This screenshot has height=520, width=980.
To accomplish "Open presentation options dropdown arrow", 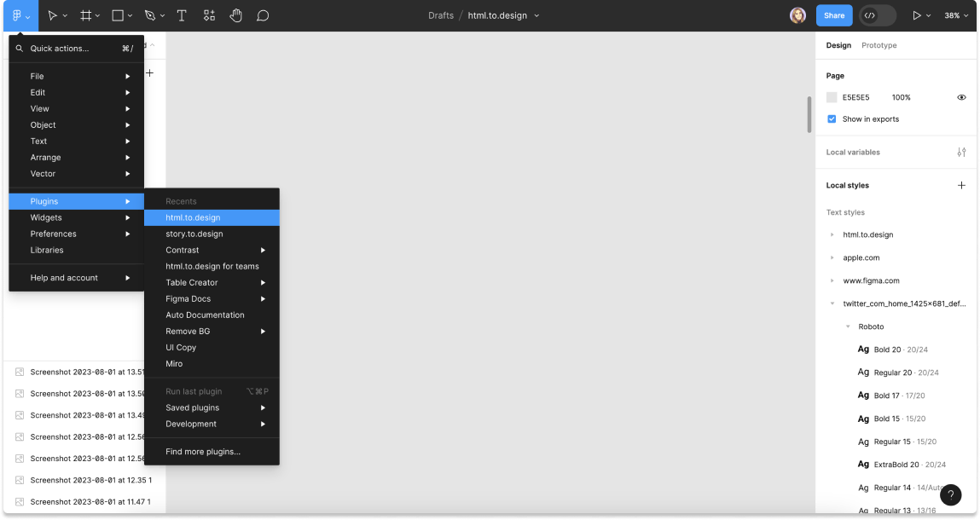I will point(928,16).
